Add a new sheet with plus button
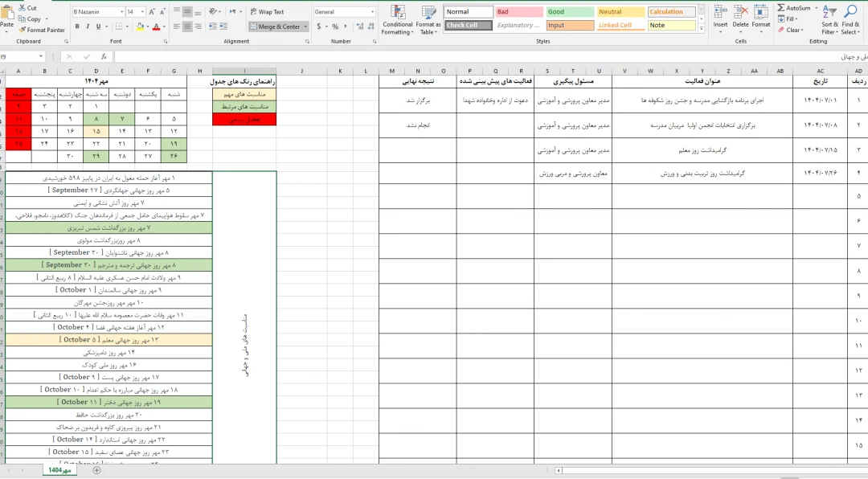The width and height of the screenshot is (868, 479). (x=96, y=470)
